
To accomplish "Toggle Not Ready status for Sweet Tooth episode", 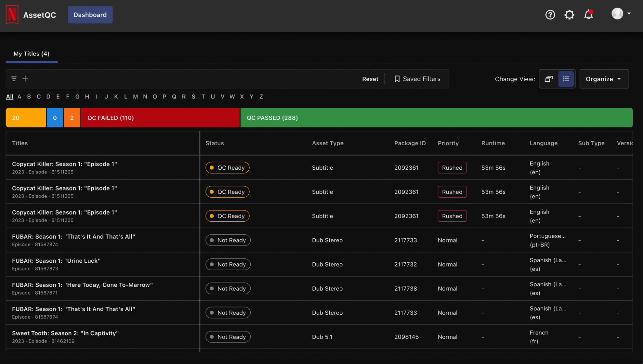I will coord(228,337).
